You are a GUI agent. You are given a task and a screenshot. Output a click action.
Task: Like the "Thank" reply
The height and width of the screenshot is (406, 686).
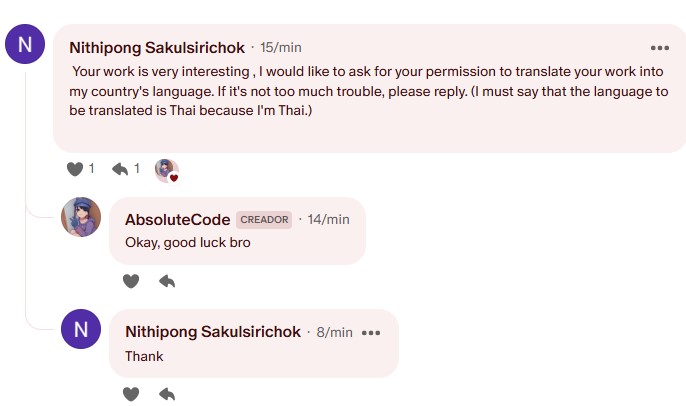coord(131,394)
